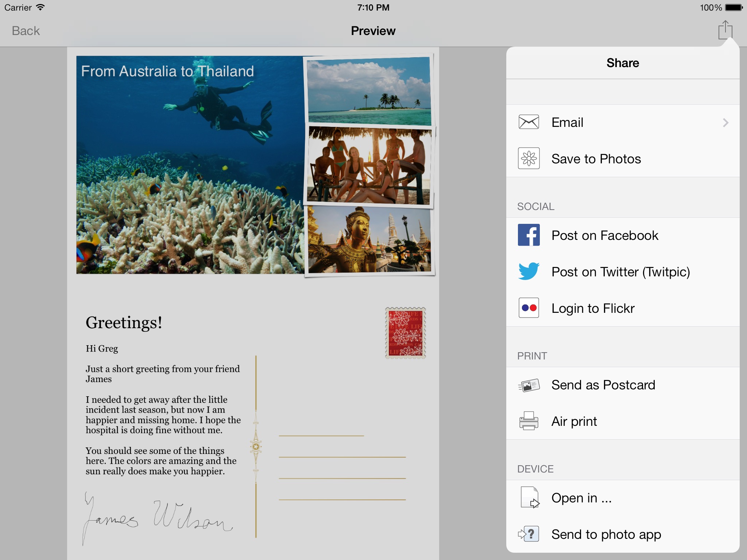The image size is (747, 560).
Task: Click the Air print printer icon
Action: click(529, 421)
